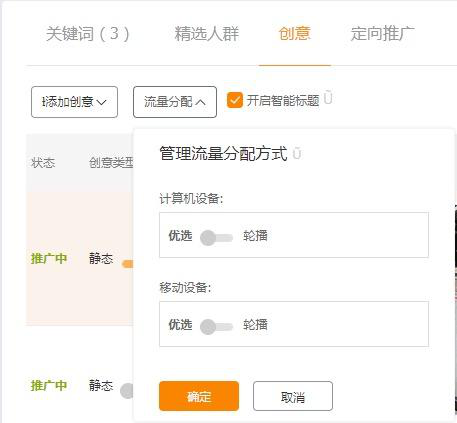Go to the 定向推广 tab

click(383, 33)
